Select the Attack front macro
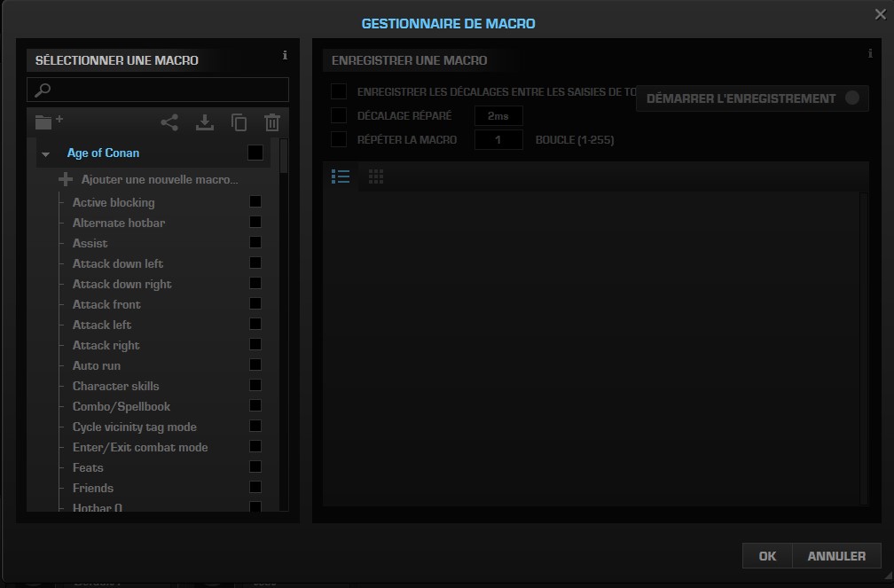Image resolution: width=894 pixels, height=588 pixels. pyautogui.click(x=106, y=304)
